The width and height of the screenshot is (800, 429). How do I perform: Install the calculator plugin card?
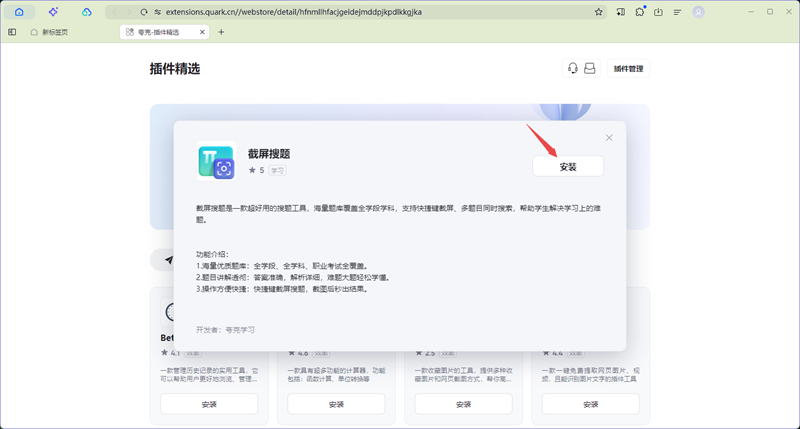(x=336, y=404)
